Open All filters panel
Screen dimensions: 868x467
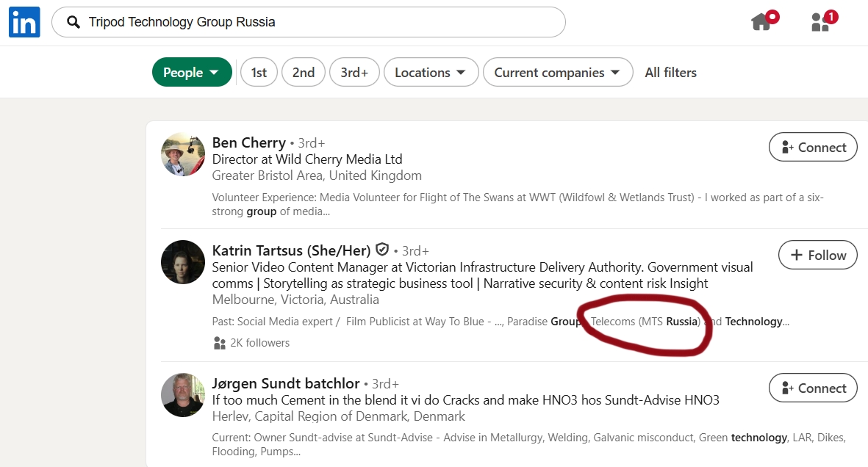(x=670, y=73)
